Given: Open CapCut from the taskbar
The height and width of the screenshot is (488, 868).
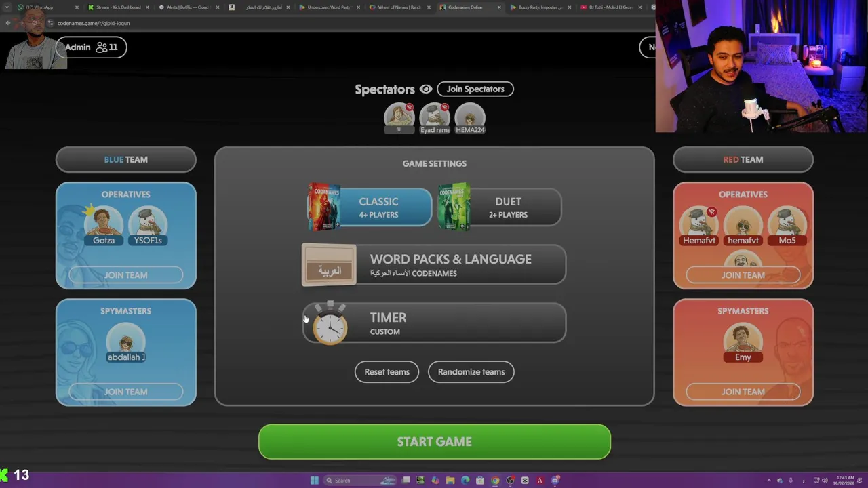Looking at the screenshot, I should [x=525, y=481].
